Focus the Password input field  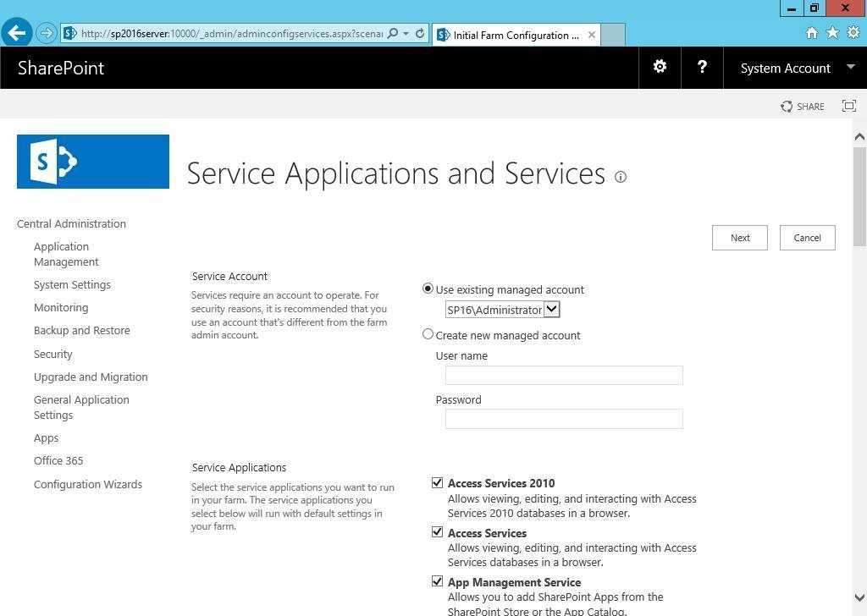(564, 419)
